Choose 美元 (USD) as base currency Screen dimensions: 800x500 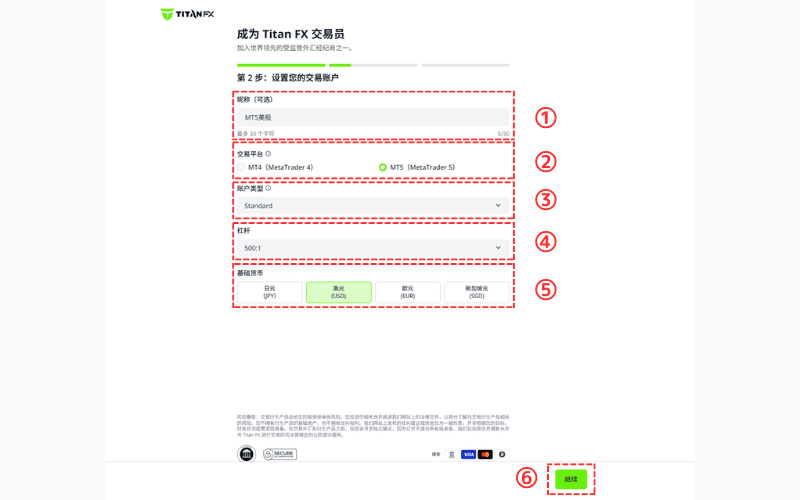339,292
